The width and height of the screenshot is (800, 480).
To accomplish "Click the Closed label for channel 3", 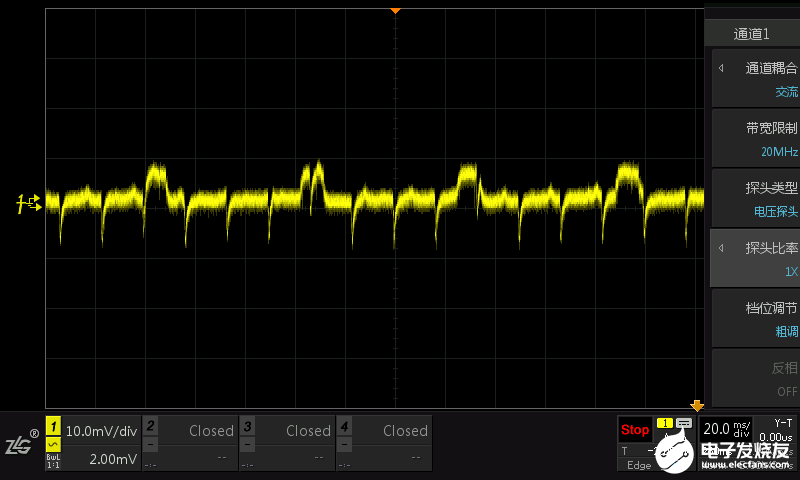I will click(308, 431).
